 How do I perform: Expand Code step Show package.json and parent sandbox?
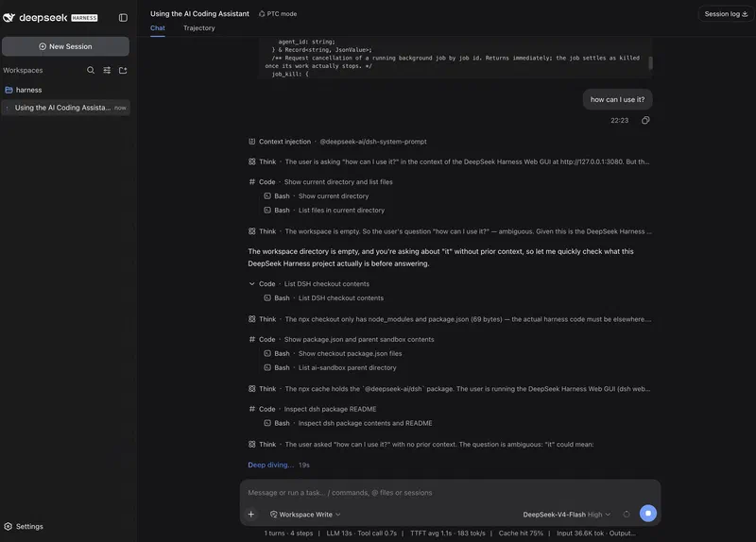[x=341, y=340]
